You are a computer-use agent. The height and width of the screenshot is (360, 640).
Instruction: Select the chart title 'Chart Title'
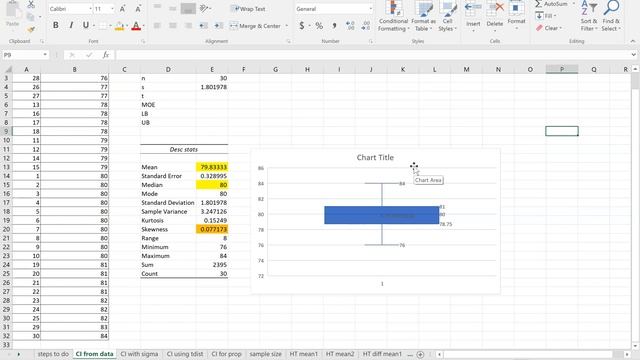point(375,158)
